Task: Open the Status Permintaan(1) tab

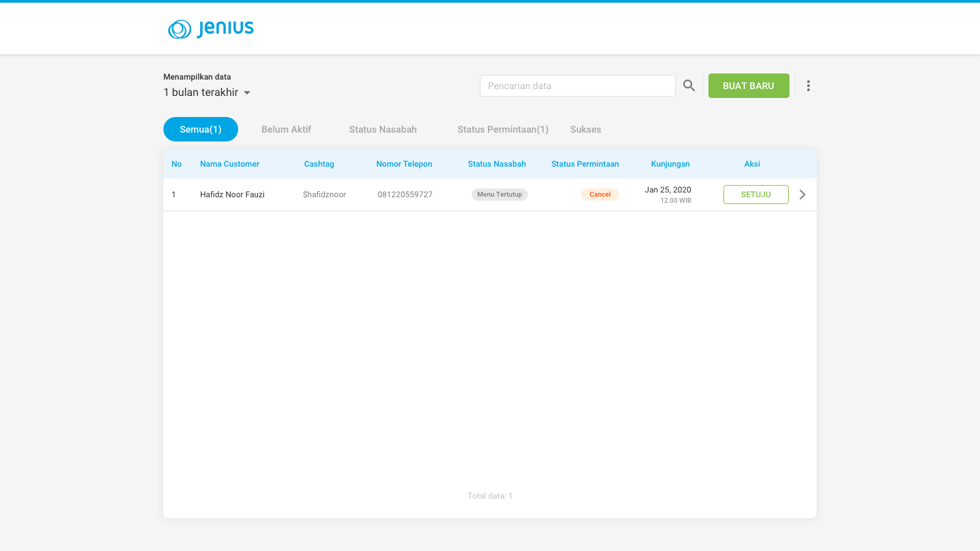Action: pos(503,129)
